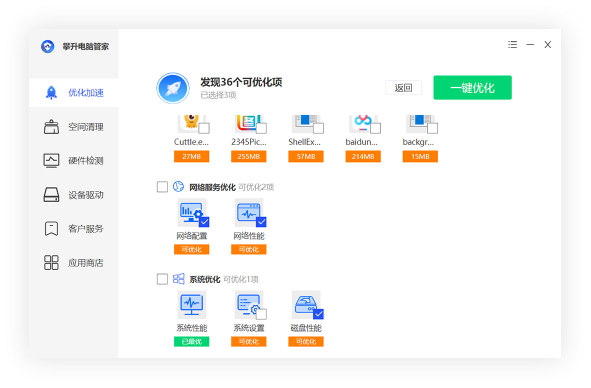The width and height of the screenshot is (591, 388).
Task: Check the 网络服务优化 group checkbox
Action: pos(162,187)
